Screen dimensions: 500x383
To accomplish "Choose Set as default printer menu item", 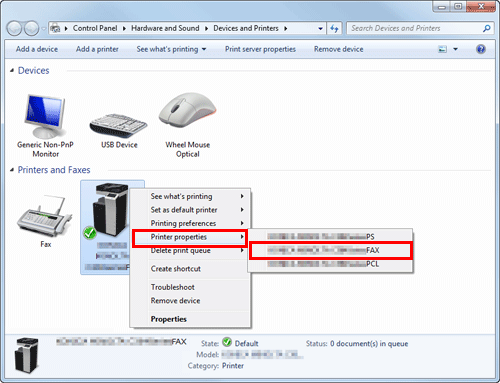I will click(x=190, y=210).
